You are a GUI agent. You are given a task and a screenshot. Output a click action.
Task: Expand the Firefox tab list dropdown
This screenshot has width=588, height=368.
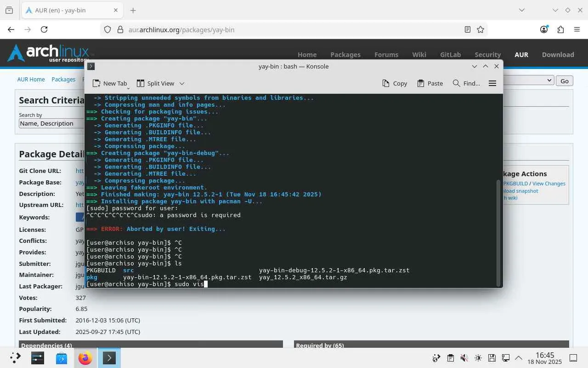[521, 10]
